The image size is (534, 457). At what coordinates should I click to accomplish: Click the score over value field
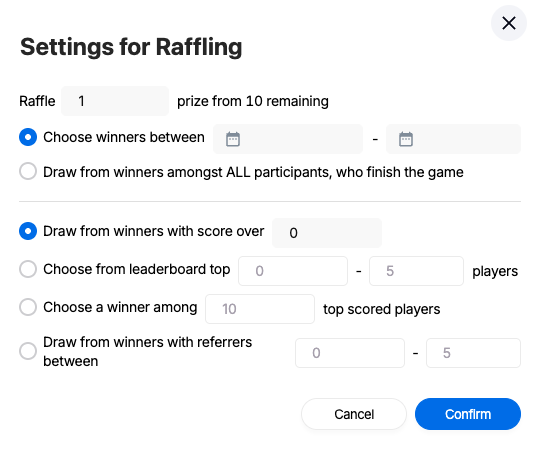coord(327,233)
